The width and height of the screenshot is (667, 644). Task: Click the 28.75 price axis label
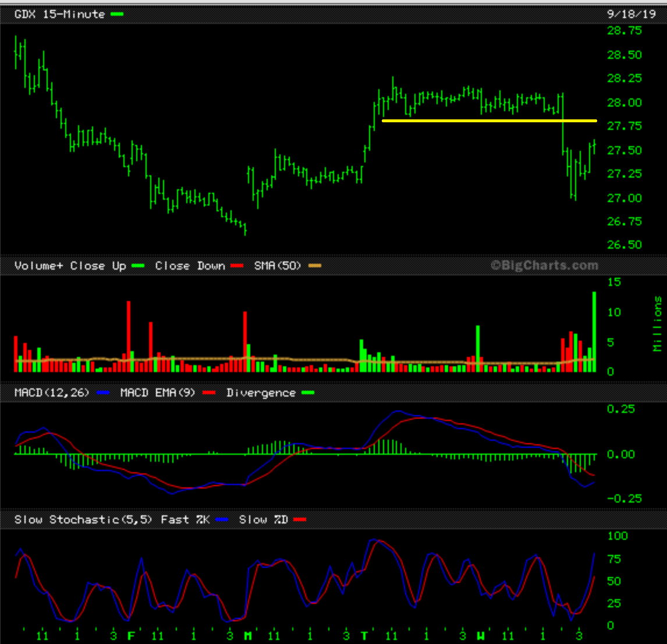(x=625, y=31)
